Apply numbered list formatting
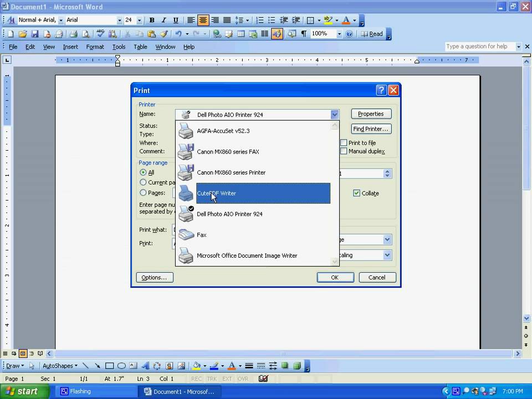This screenshot has height=399, width=532. tap(260, 21)
